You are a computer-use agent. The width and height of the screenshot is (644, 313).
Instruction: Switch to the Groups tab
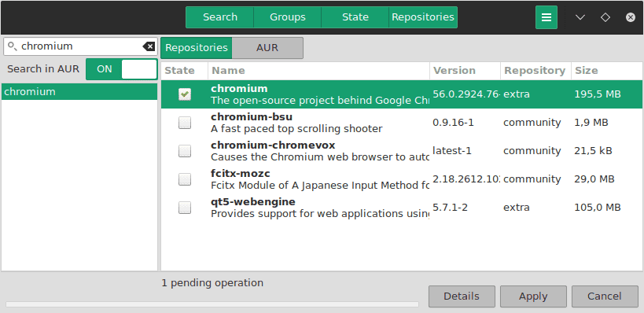tap(288, 17)
